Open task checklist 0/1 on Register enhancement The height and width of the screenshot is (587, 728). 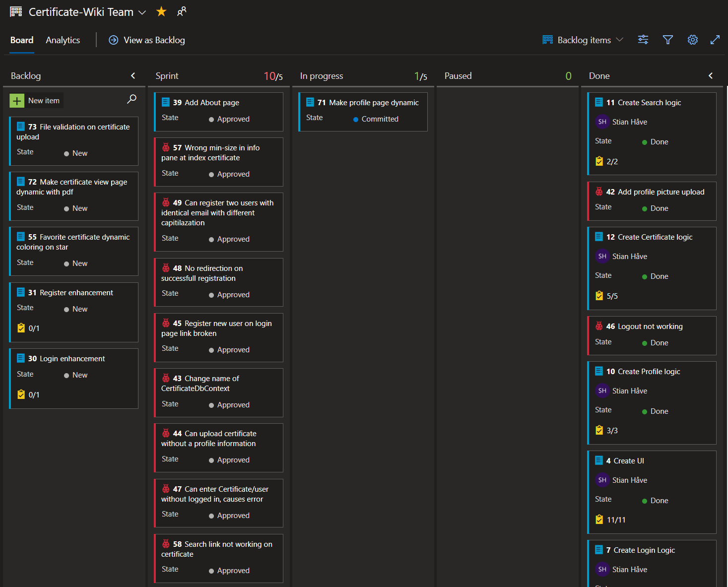pos(28,328)
